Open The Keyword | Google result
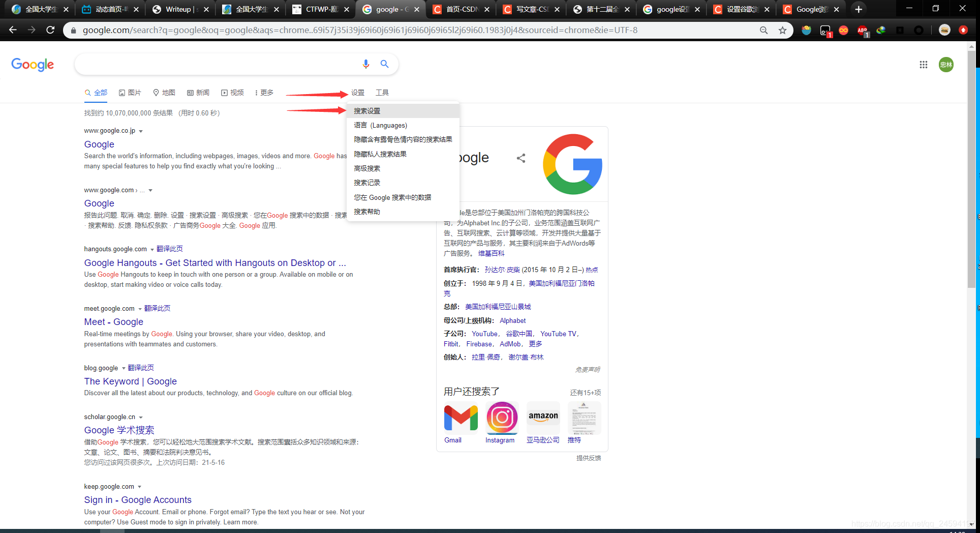The image size is (980, 533). [131, 381]
